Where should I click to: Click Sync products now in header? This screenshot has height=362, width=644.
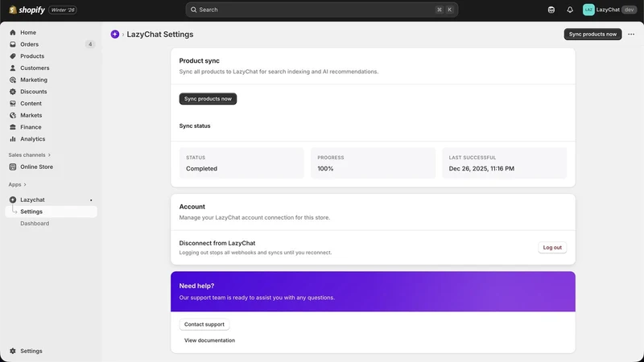click(x=592, y=35)
